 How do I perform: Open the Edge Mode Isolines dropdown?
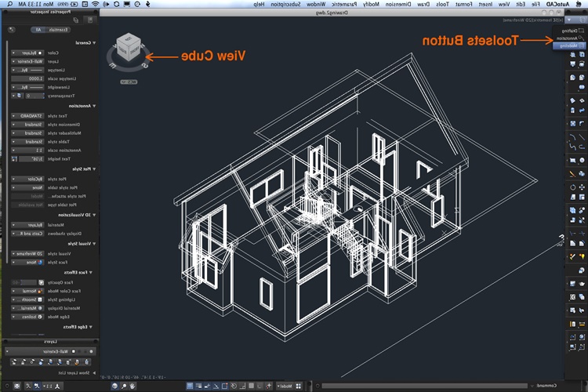tap(27, 317)
